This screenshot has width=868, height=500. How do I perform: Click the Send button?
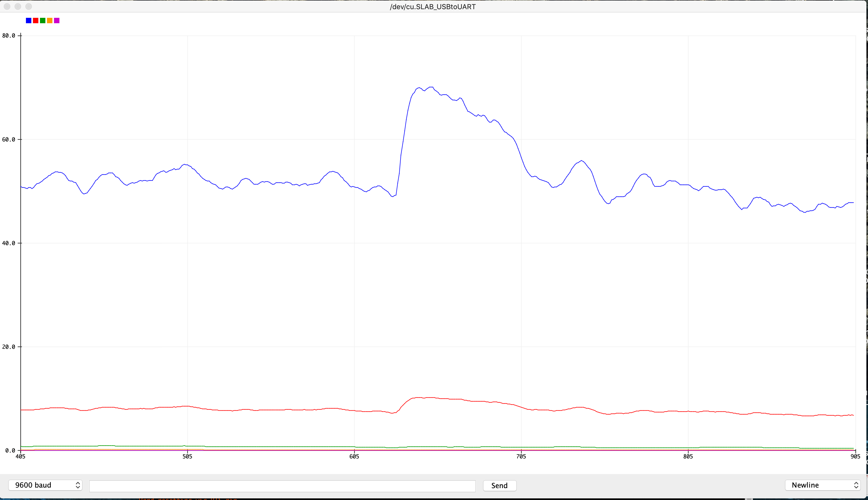coord(499,485)
